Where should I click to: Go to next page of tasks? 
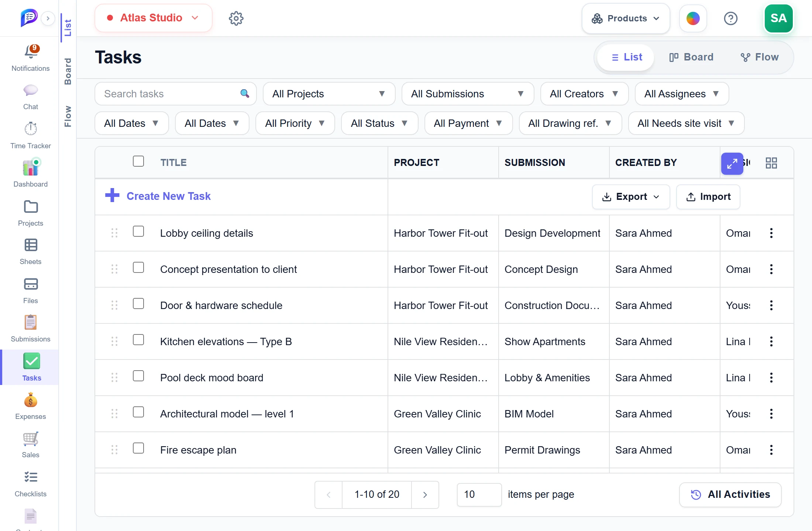[x=425, y=494]
